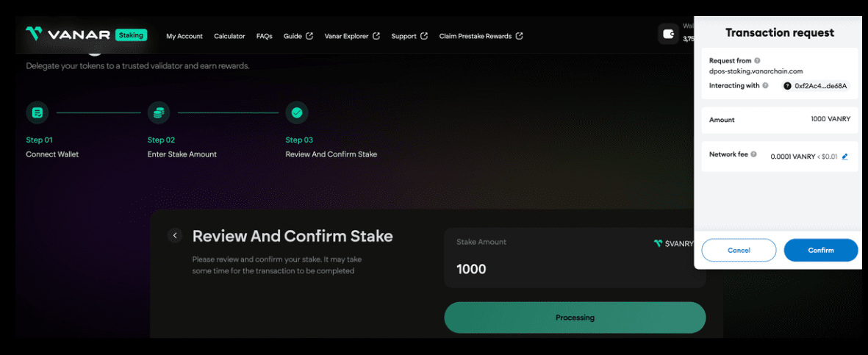Open Claim Prestake Rewards link
Image resolution: width=868 pixels, height=355 pixels.
(x=481, y=36)
